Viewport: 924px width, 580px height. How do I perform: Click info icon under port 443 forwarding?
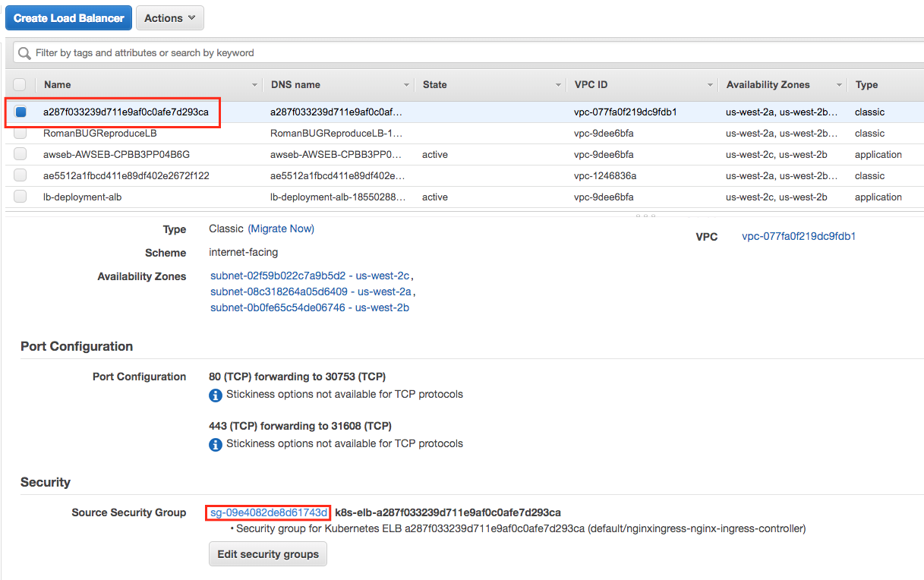tap(216, 444)
